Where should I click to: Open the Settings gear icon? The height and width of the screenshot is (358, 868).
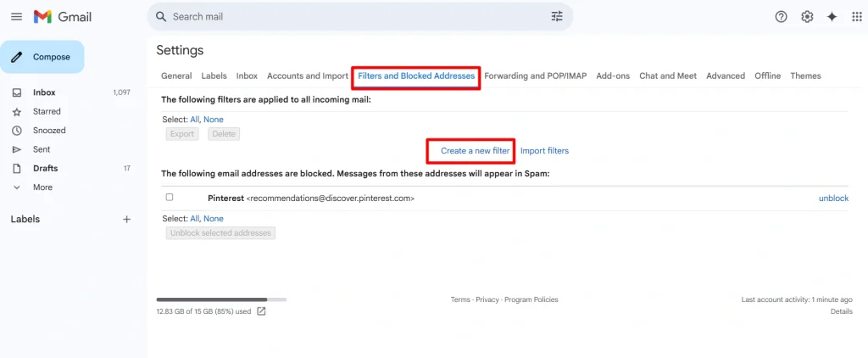pos(807,17)
